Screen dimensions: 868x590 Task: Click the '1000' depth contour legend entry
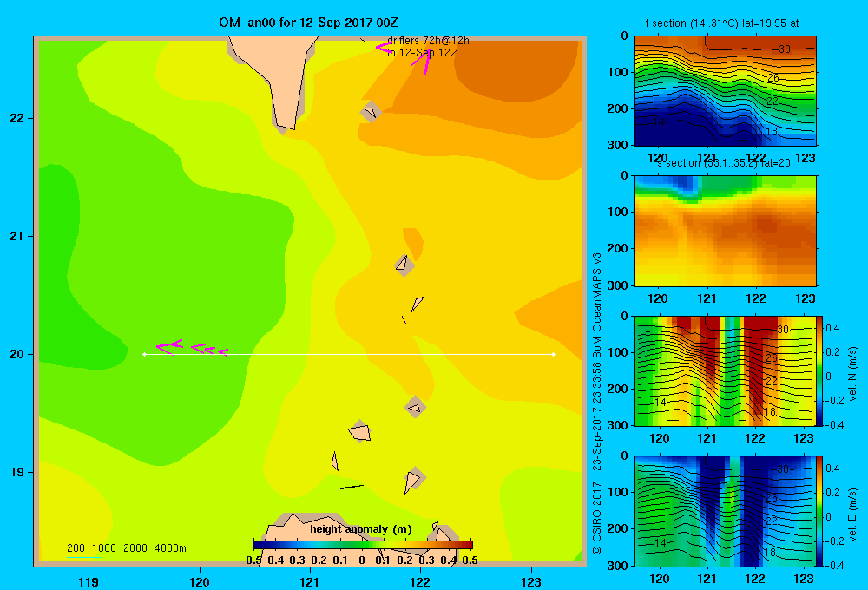pos(104,548)
